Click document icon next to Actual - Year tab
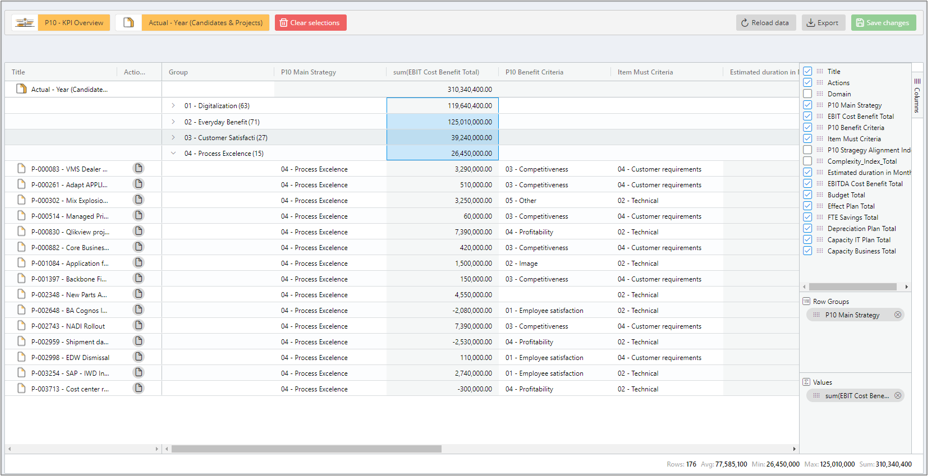 coord(128,22)
